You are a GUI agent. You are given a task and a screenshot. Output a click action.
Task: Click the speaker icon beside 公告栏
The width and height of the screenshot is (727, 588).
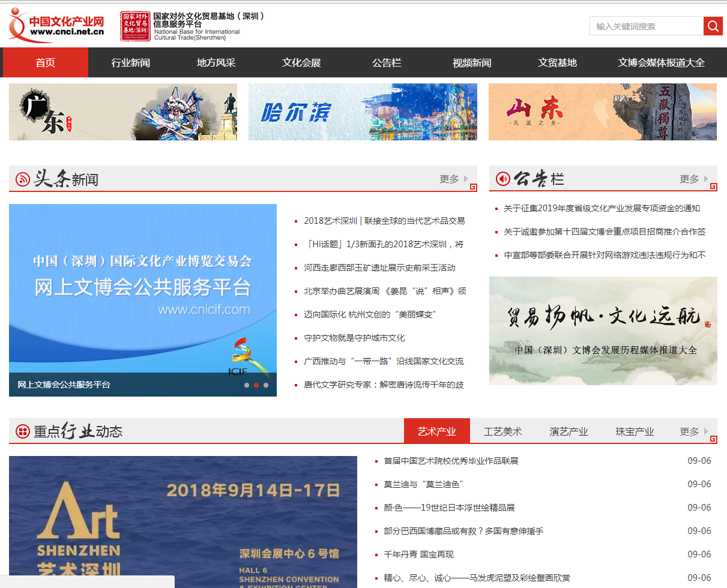[503, 179]
